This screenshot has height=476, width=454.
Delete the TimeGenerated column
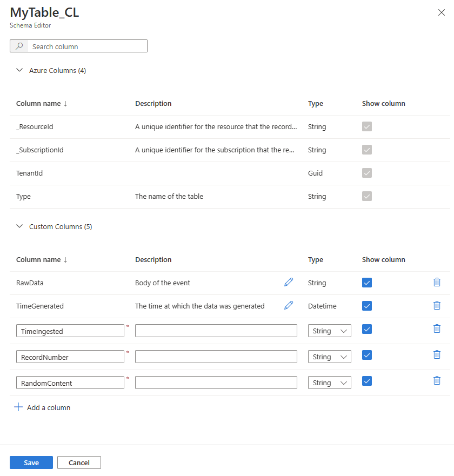(437, 305)
